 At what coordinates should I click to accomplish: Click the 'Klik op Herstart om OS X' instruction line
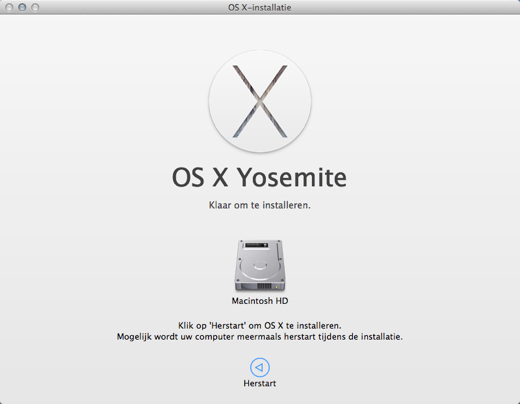[x=260, y=325]
